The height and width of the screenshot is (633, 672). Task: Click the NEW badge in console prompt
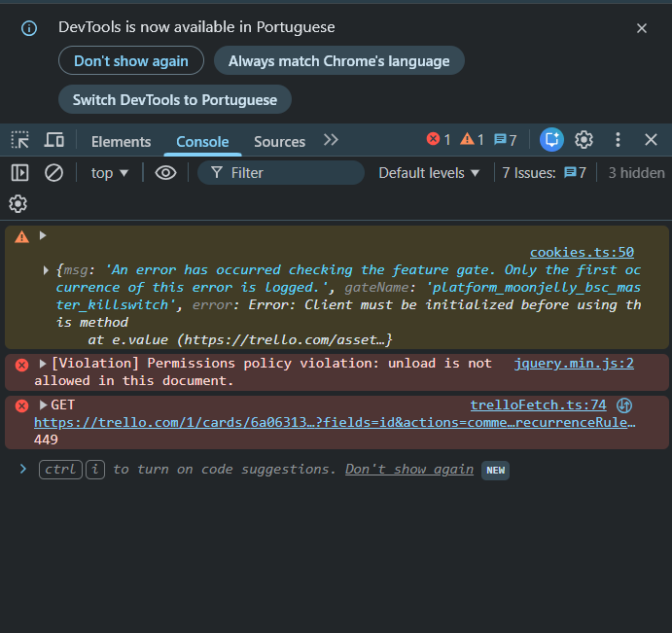[495, 471]
